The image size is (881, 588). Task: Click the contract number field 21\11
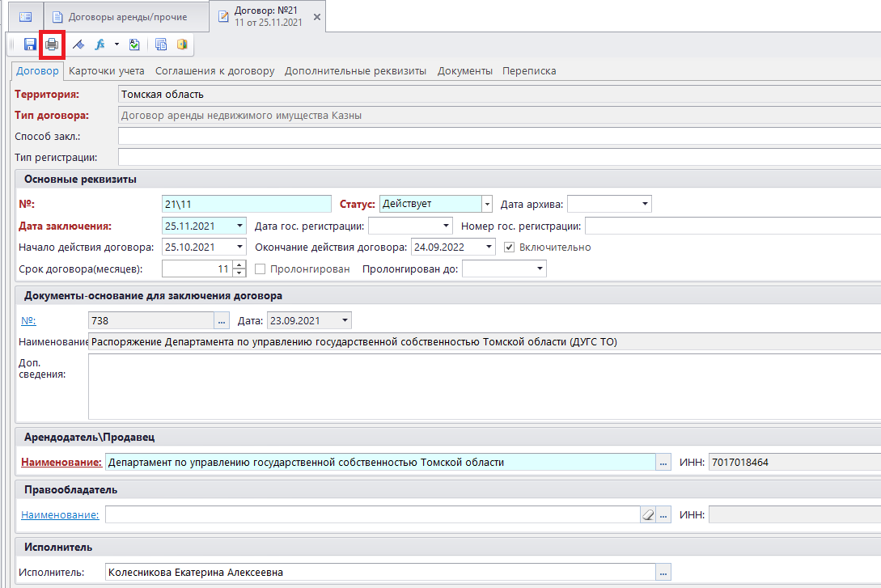(x=246, y=204)
